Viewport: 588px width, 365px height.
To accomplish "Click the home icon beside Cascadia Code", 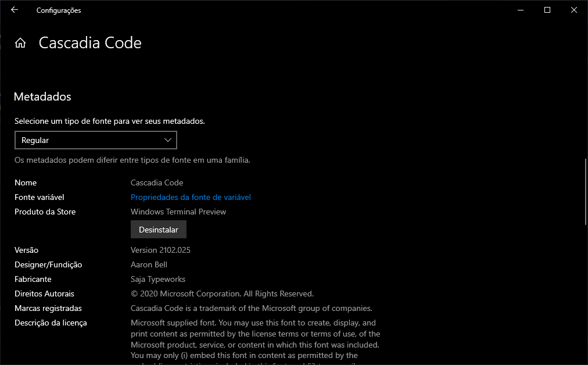I will (x=20, y=42).
